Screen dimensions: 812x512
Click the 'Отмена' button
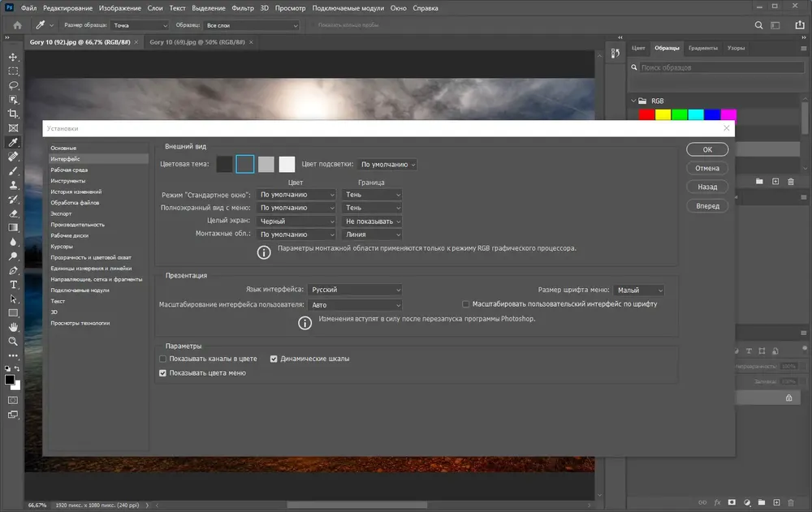[707, 168]
